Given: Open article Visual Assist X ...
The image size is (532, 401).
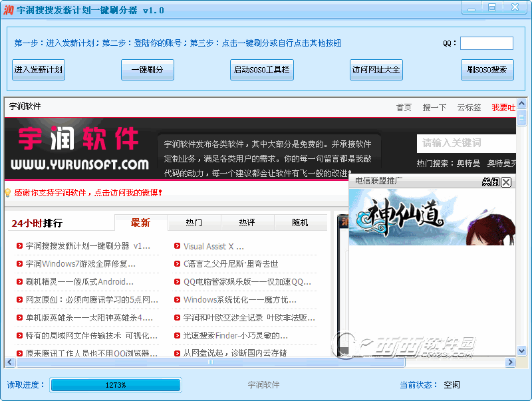Looking at the screenshot, I should pos(213,246).
